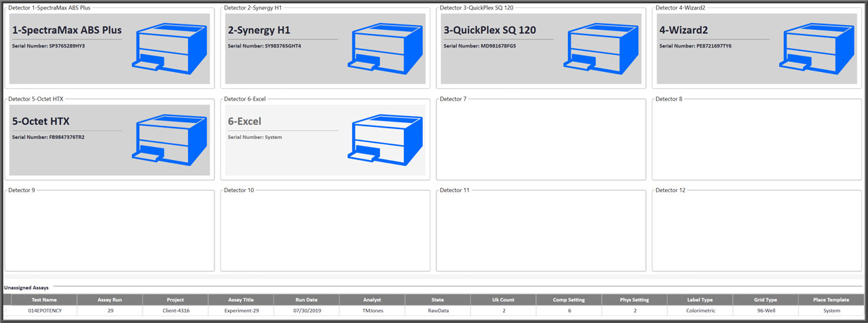The width and height of the screenshot is (868, 323).
Task: Click the TMJones analyst cell
Action: [372, 311]
